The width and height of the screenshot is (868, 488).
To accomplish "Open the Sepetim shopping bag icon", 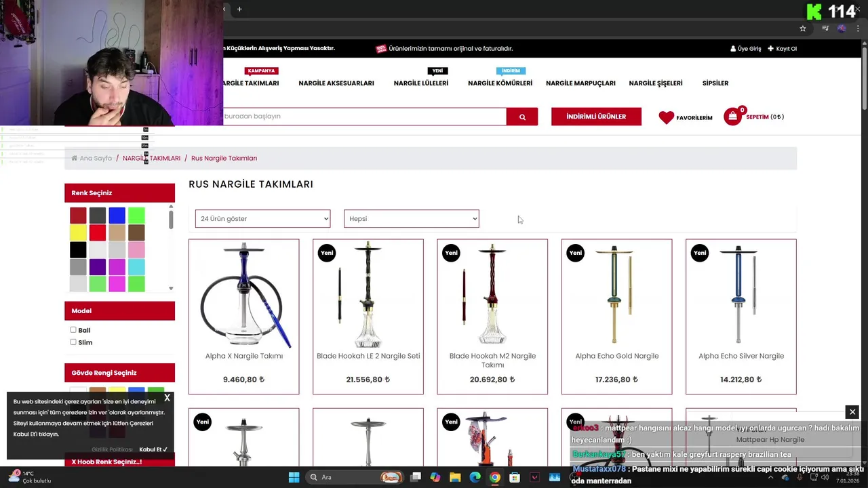I will pos(732,117).
